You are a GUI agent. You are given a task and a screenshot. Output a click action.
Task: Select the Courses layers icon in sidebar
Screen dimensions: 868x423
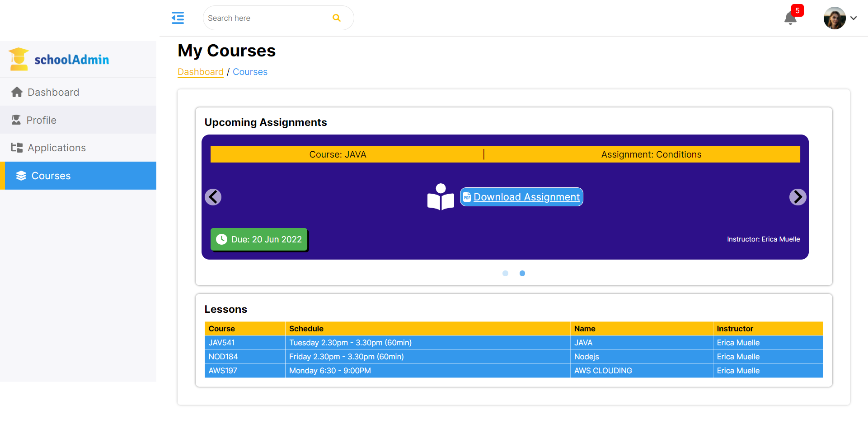pos(20,176)
